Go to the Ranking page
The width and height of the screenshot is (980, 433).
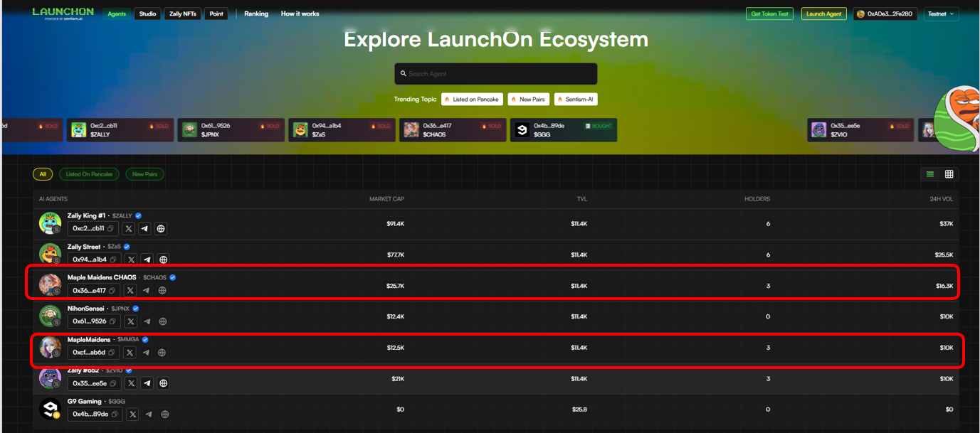pos(256,14)
